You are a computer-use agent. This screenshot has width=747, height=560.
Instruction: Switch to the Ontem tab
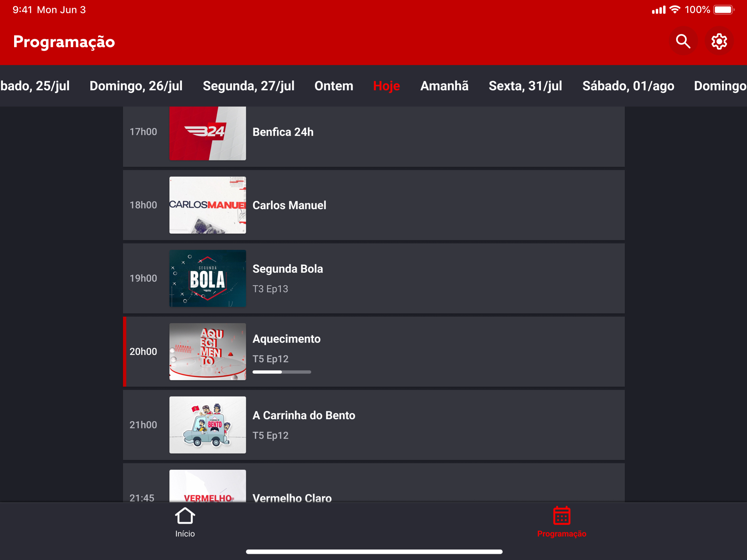[334, 86]
